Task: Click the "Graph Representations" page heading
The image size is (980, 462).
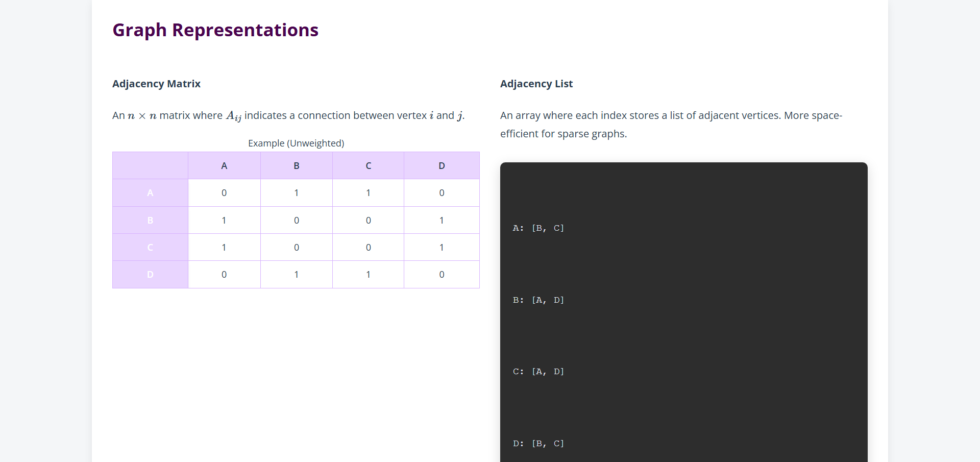Action: click(215, 30)
